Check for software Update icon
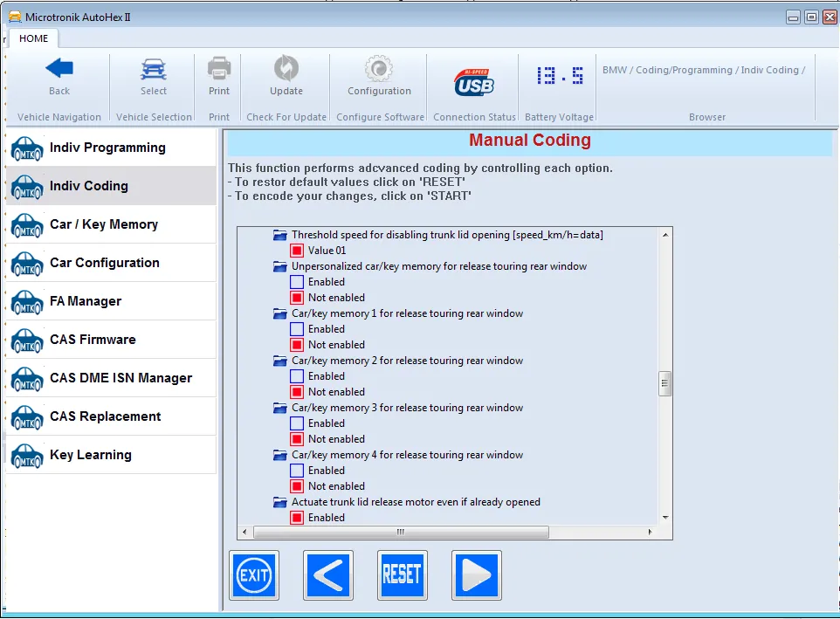The width and height of the screenshot is (840, 619). [x=286, y=69]
